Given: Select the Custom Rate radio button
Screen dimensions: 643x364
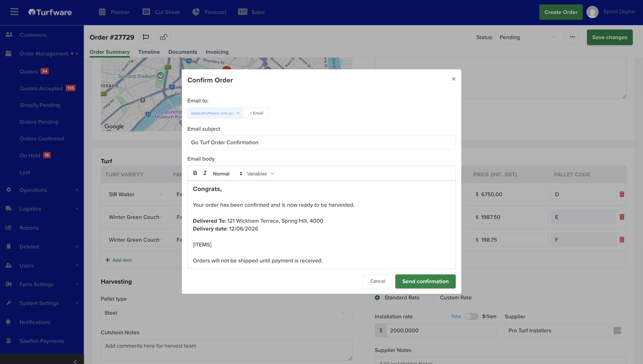Looking at the screenshot, I should [x=433, y=298].
